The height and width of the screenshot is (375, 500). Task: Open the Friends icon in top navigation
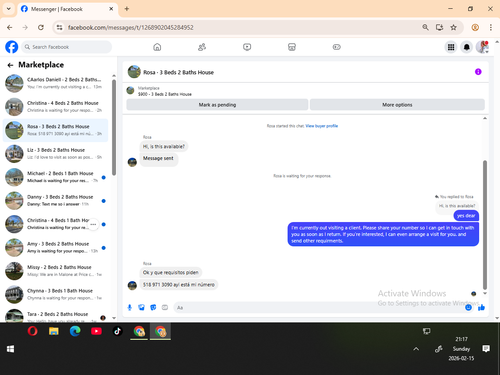tap(202, 47)
